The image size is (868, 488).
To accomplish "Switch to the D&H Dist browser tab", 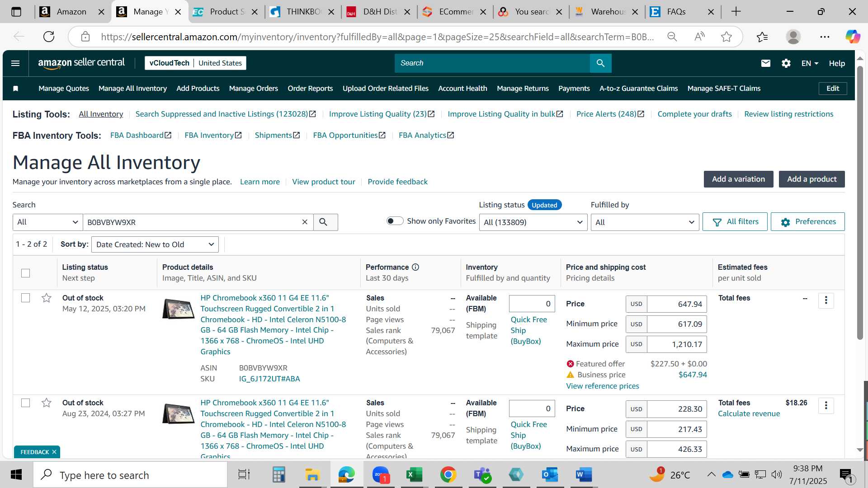I will tap(379, 12).
